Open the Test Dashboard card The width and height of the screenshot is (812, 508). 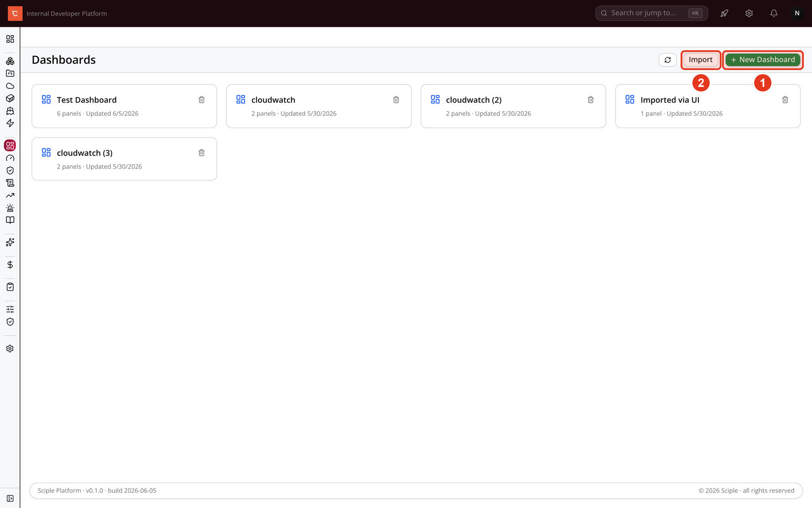(124, 106)
